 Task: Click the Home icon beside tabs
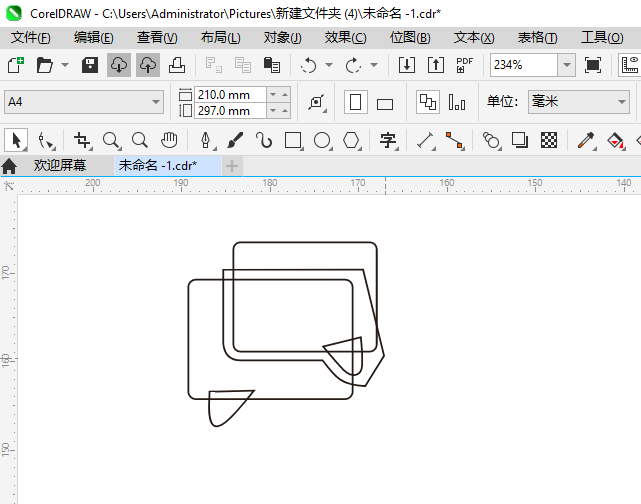[x=9, y=166]
